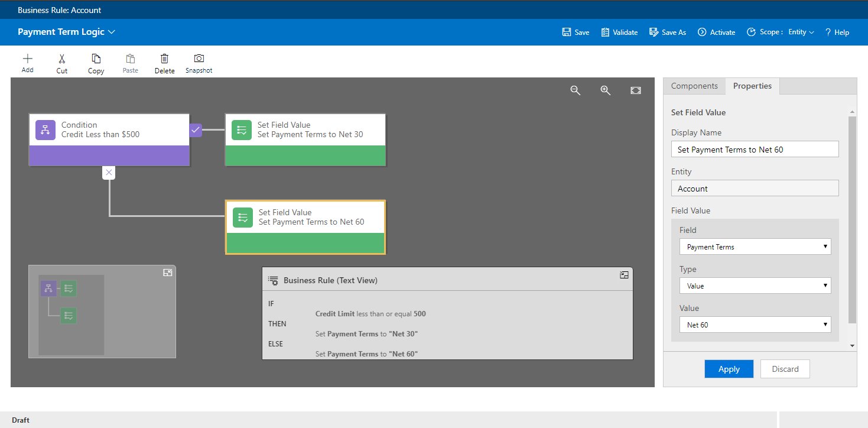The height and width of the screenshot is (428, 868).
Task: Click the Copy icon in toolbar
Action: click(x=96, y=59)
